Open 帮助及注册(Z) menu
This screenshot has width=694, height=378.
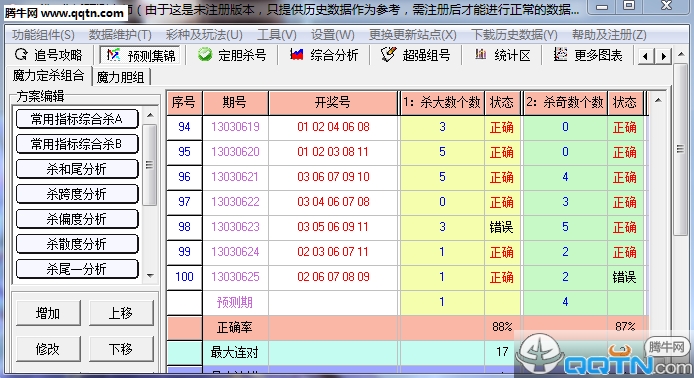coord(609,35)
